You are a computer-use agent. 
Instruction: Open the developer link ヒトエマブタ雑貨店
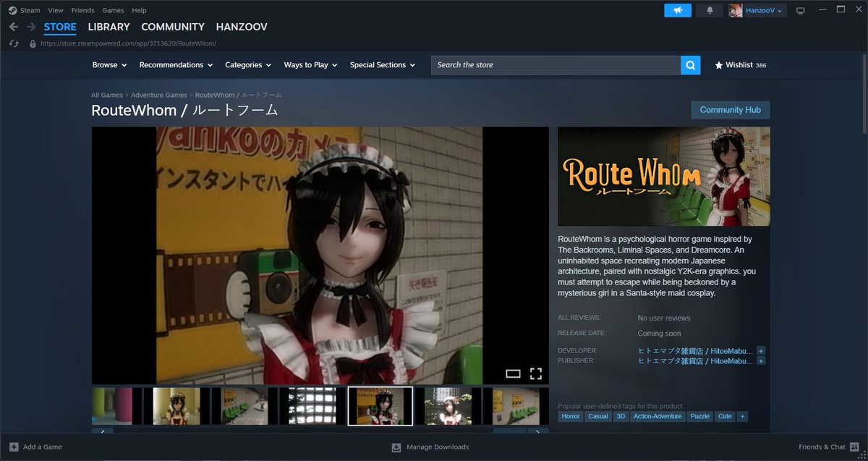pos(695,350)
